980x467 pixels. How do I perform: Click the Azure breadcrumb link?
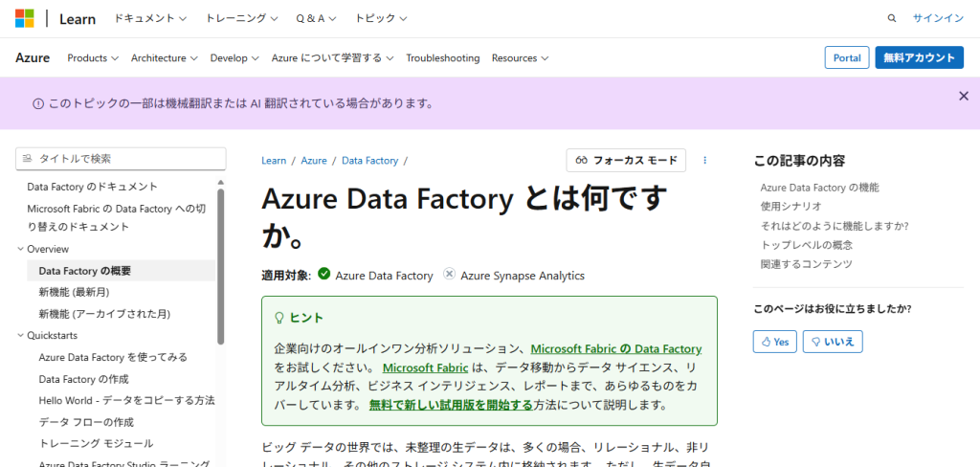(314, 161)
